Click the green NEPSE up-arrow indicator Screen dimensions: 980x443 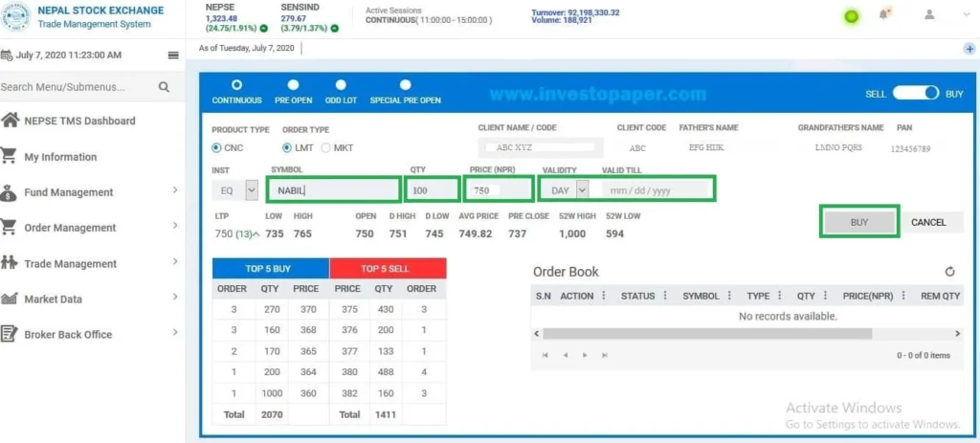[264, 28]
